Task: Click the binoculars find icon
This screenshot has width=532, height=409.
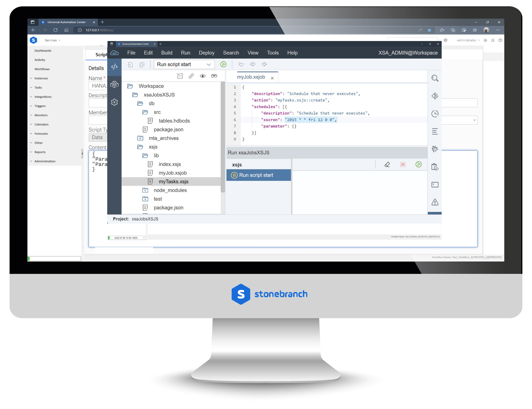Action: coord(214,76)
